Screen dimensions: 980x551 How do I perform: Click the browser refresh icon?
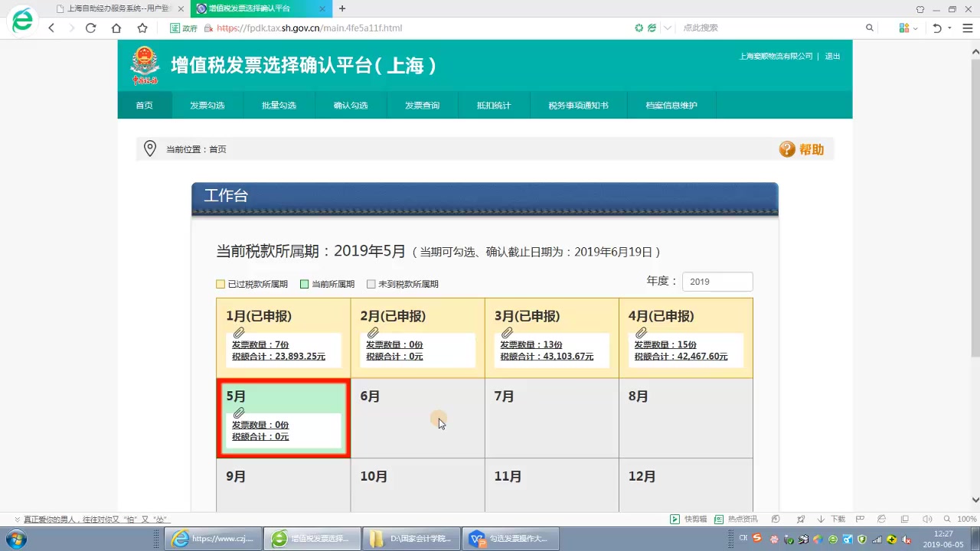[91, 28]
